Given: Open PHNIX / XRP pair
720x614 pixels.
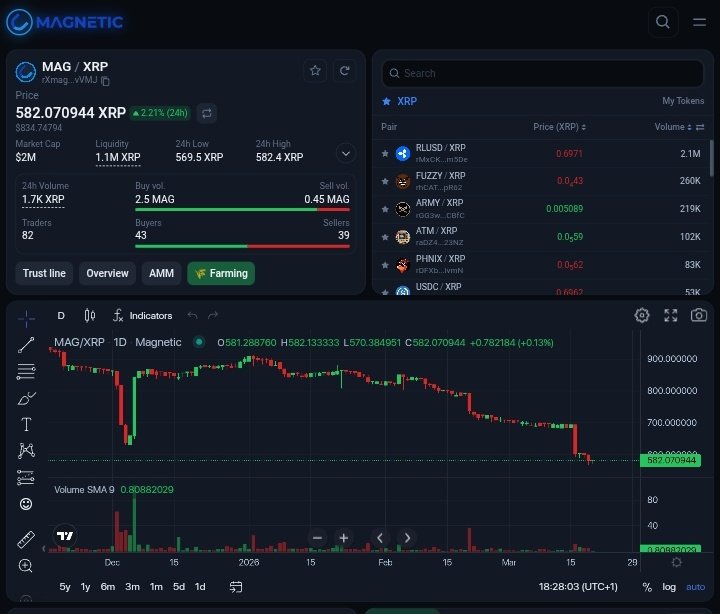Looking at the screenshot, I should [542, 265].
